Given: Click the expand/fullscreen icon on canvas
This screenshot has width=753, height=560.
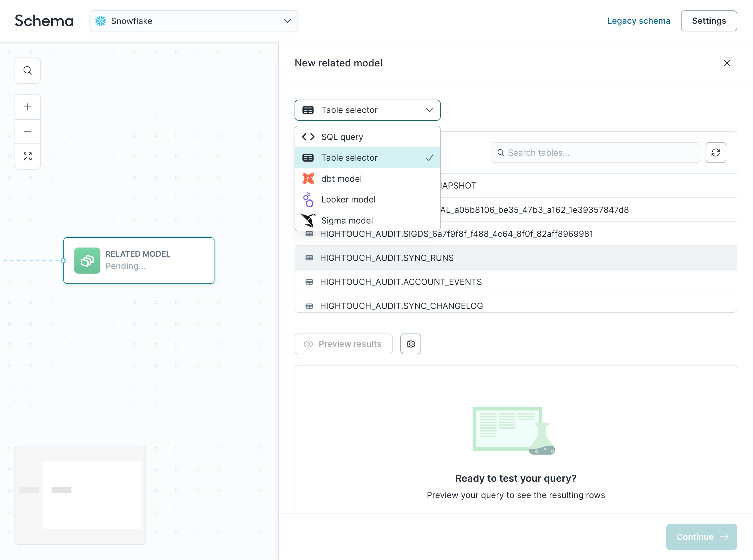Looking at the screenshot, I should coord(28,156).
